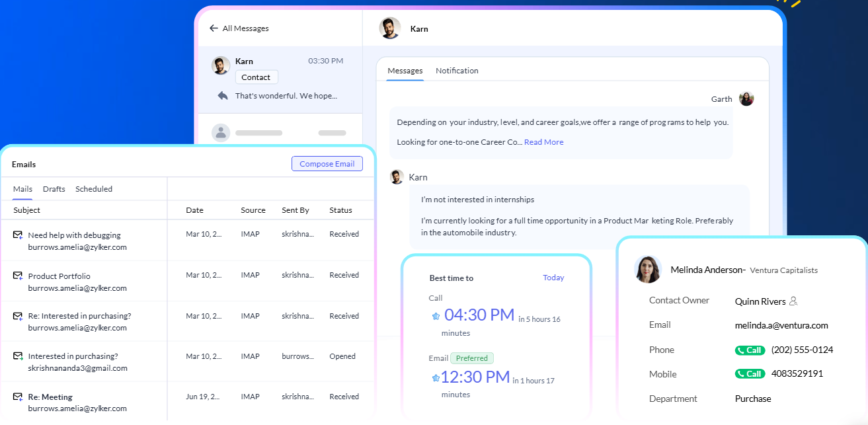Click the Subject column header
The image size is (868, 425).
[26, 210]
